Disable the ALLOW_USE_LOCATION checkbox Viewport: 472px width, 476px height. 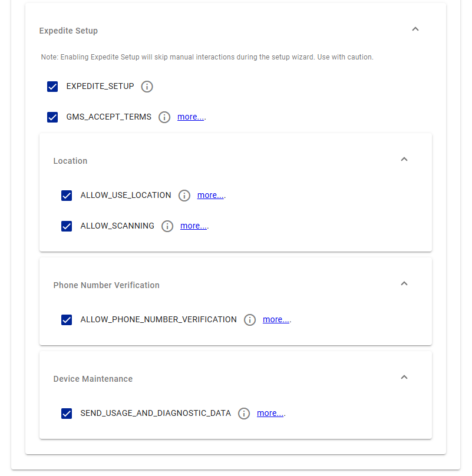(67, 196)
